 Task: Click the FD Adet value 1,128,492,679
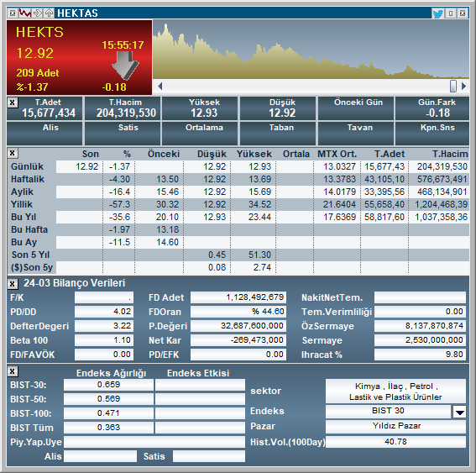238,297
